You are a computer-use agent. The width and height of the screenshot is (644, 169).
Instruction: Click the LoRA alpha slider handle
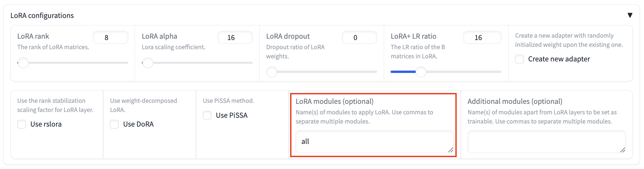[x=148, y=63]
